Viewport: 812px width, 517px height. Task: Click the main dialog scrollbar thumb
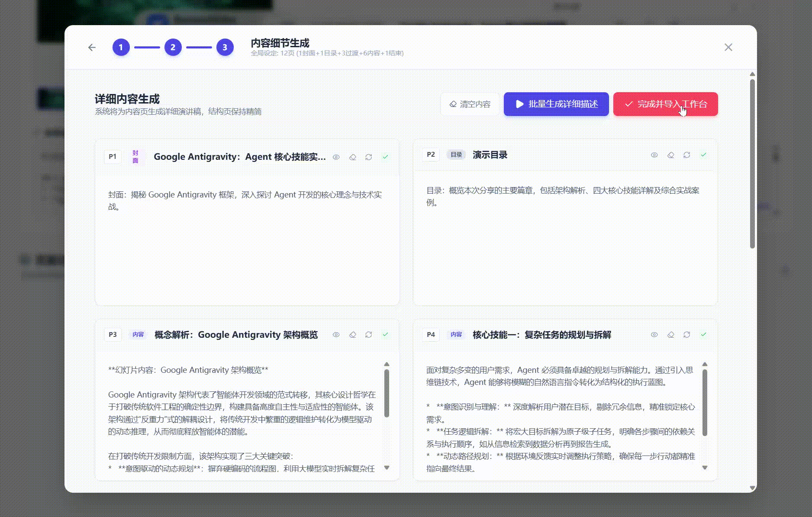point(752,164)
